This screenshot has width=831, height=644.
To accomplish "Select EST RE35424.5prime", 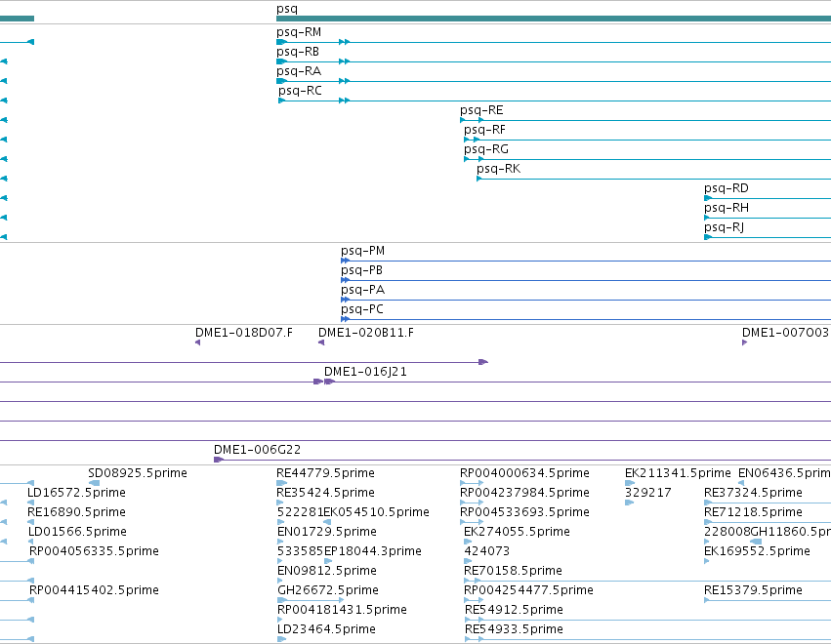I will click(x=326, y=493).
